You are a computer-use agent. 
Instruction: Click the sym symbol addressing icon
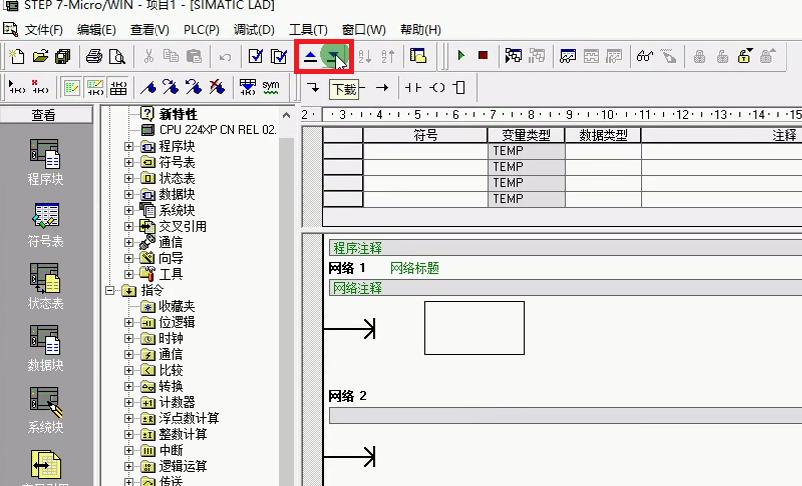pos(271,87)
